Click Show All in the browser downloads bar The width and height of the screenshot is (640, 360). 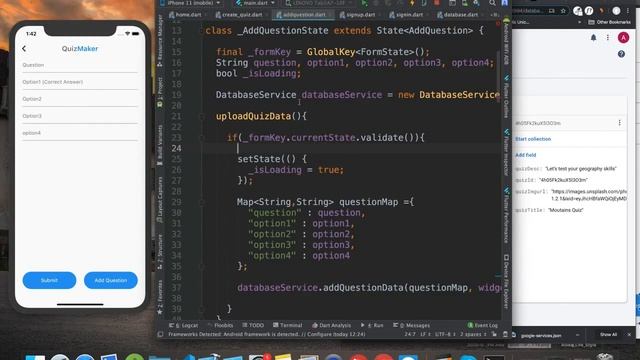(608, 335)
